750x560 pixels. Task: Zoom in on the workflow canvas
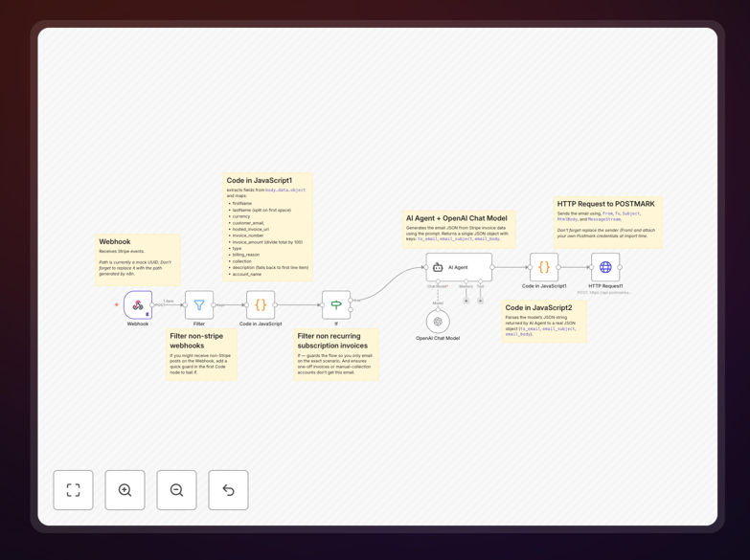[x=125, y=490]
